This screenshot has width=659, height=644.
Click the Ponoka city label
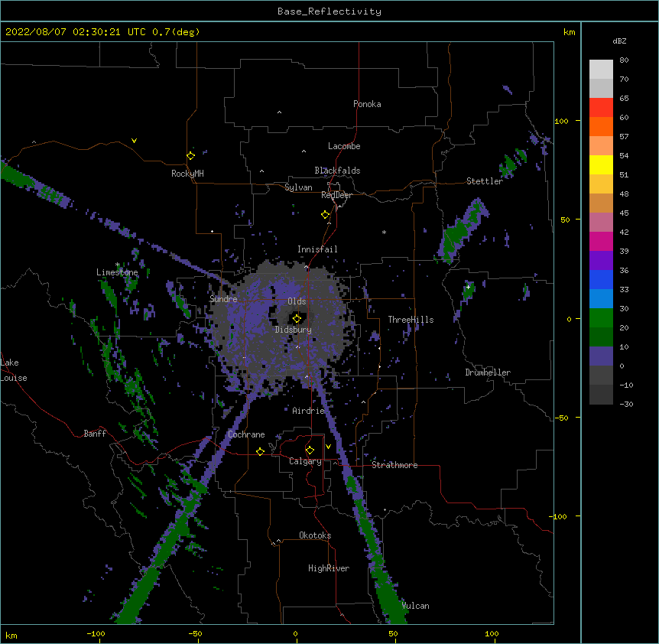pos(367,104)
